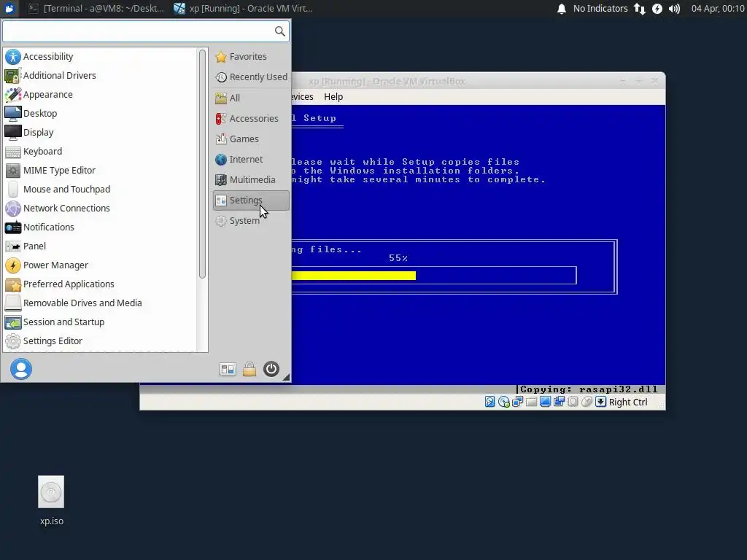
Task: Click the menu resize grip corner
Action: pos(286,377)
